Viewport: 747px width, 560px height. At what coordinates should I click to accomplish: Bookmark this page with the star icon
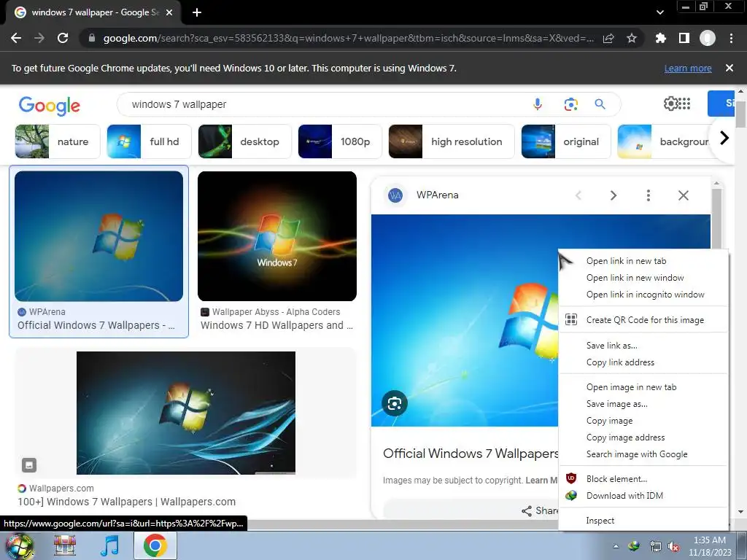[632, 38]
